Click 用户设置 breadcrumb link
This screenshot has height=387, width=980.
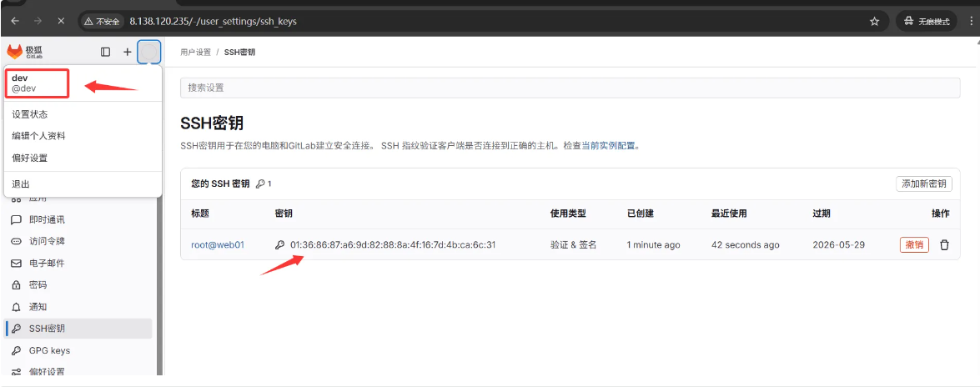[196, 52]
